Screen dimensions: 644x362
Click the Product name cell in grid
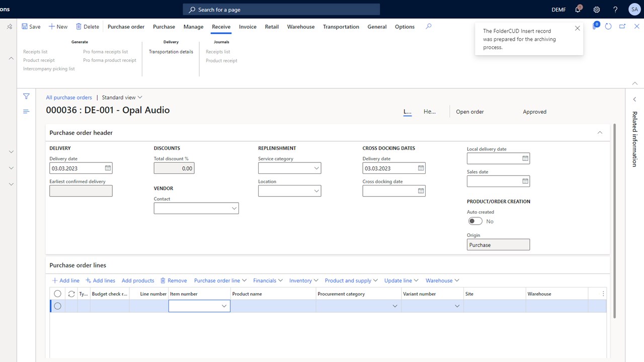click(273, 306)
